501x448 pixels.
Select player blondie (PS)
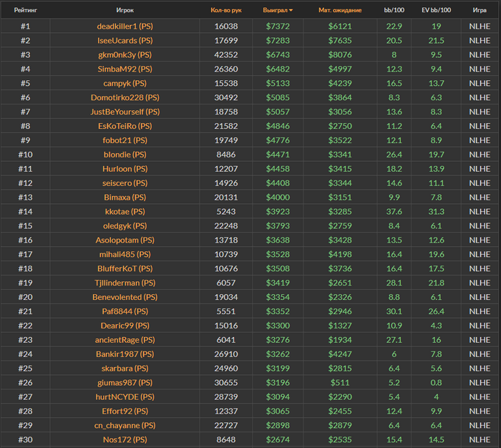[125, 155]
